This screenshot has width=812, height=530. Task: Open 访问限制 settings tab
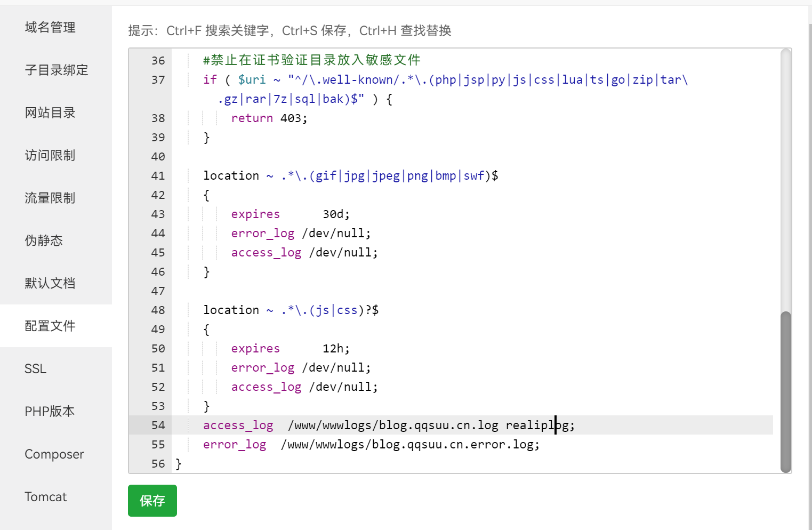tap(50, 155)
